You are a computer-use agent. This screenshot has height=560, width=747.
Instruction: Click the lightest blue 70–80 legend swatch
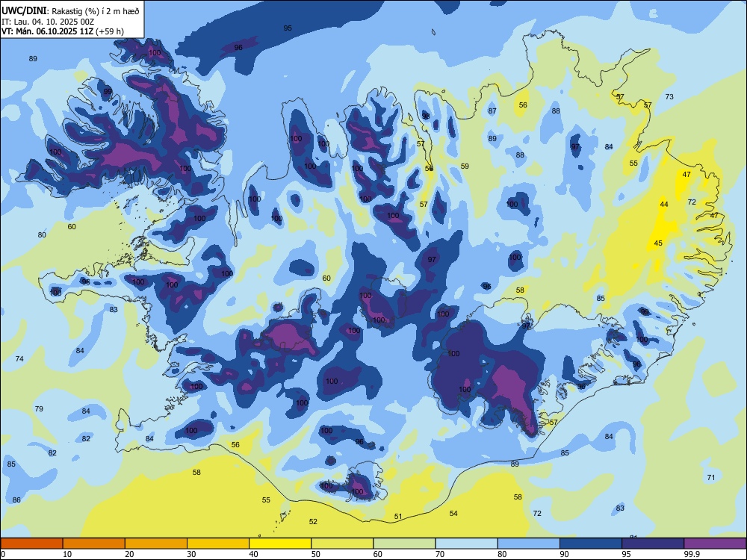(x=466, y=544)
